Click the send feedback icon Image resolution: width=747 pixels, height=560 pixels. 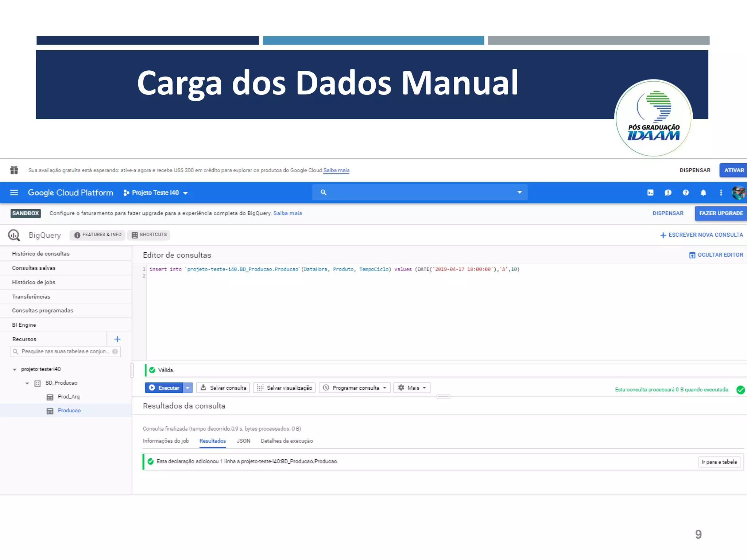point(668,192)
